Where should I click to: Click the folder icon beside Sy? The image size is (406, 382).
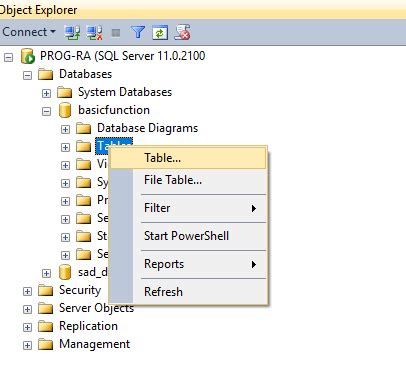[84, 182]
